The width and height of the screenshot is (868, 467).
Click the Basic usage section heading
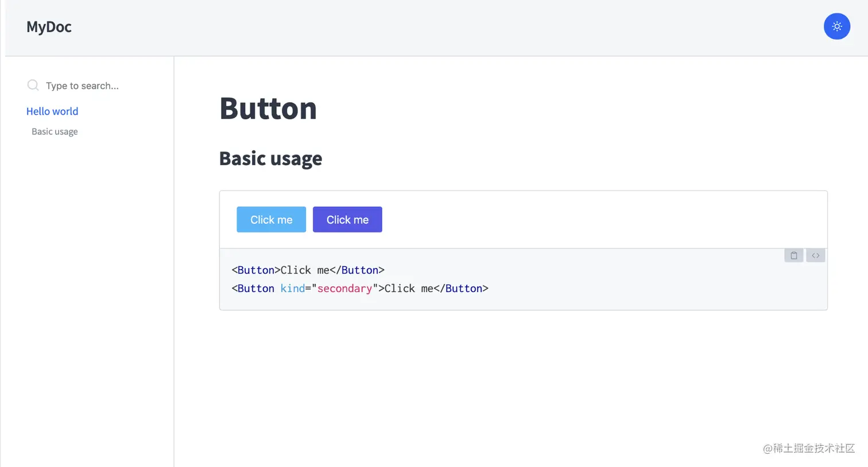tap(270, 158)
